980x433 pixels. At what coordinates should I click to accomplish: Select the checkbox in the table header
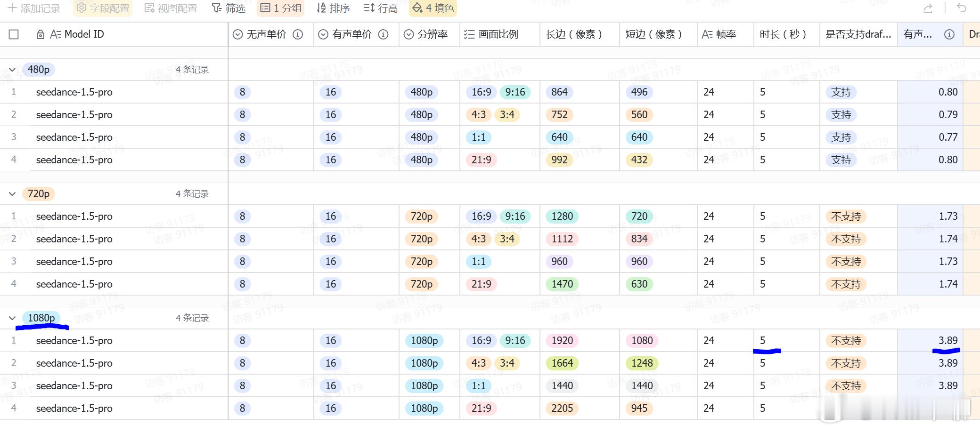13,34
